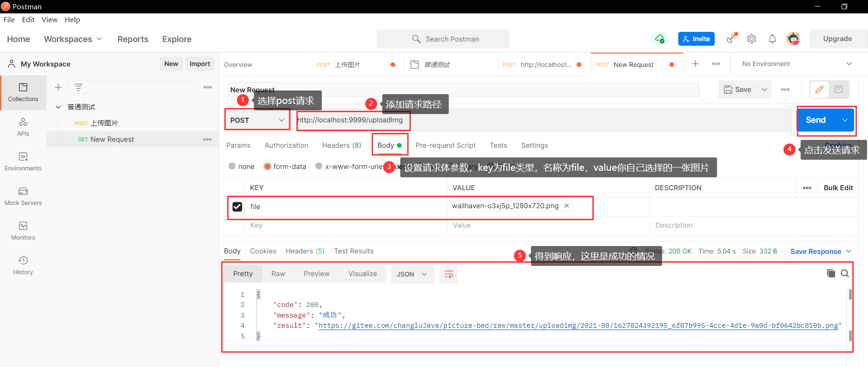The image size is (868, 367).
Task: Switch response view to Raw
Action: tap(278, 274)
